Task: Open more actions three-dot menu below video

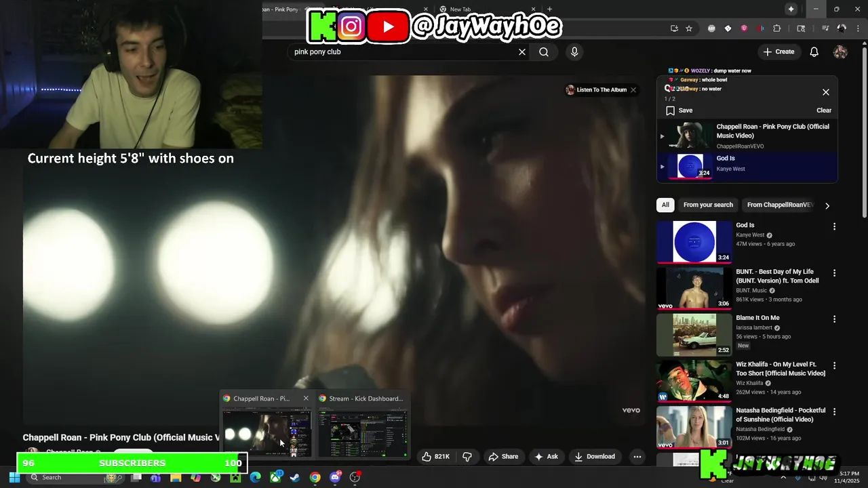Action: tap(637, 457)
